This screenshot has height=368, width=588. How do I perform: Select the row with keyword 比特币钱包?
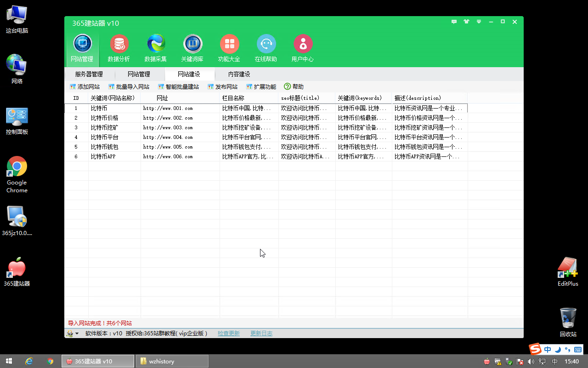[266, 147]
